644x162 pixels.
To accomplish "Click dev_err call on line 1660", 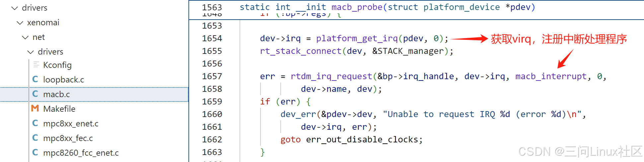I will 298,114.
